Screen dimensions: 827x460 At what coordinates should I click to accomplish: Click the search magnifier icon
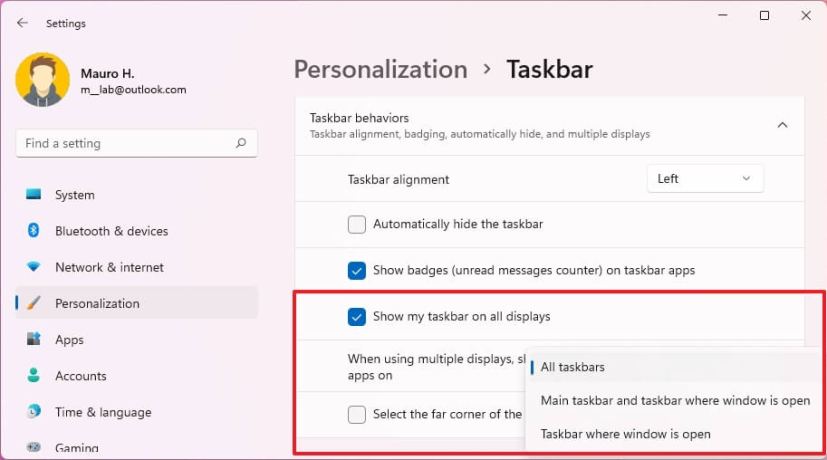(x=241, y=144)
